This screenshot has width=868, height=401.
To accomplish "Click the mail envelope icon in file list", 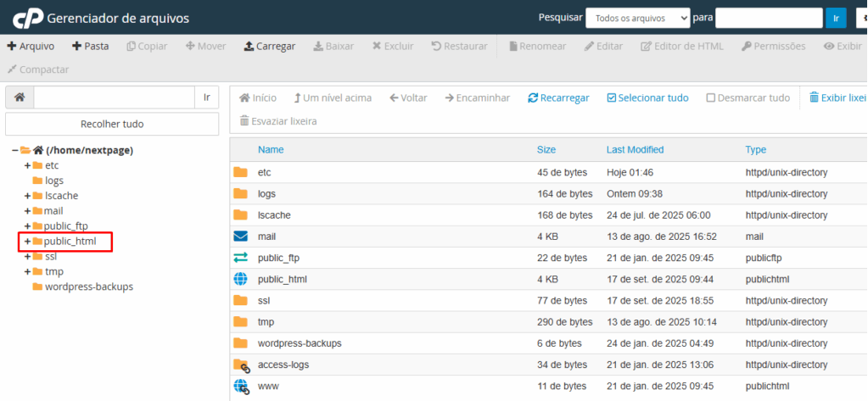I will 240,237.
